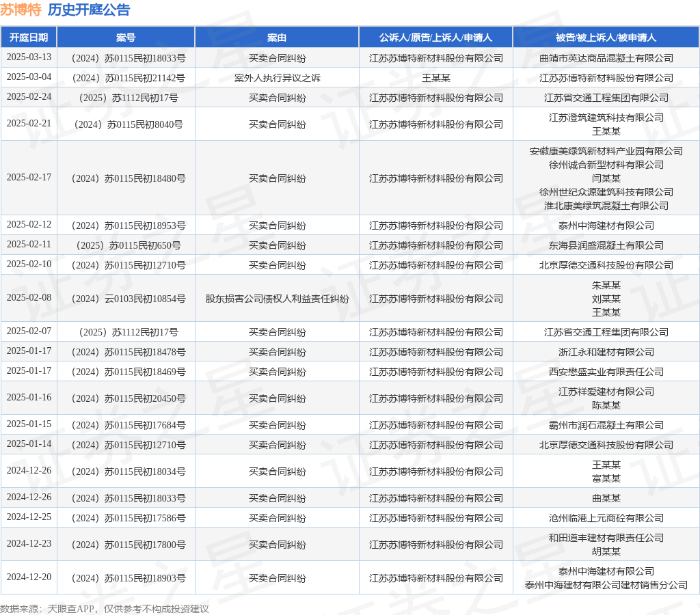Click case number 苏0115民初18034号
The image size is (700, 615).
pyautogui.click(x=129, y=471)
